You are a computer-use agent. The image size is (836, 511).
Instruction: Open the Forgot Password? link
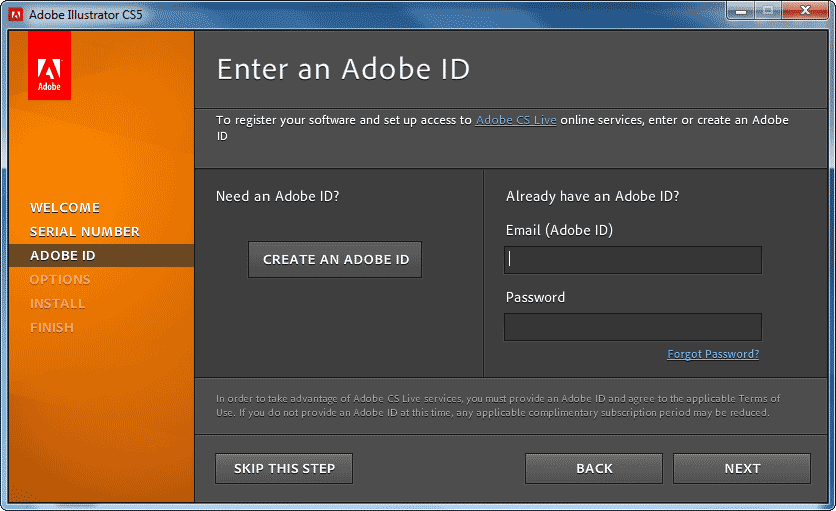pos(713,354)
